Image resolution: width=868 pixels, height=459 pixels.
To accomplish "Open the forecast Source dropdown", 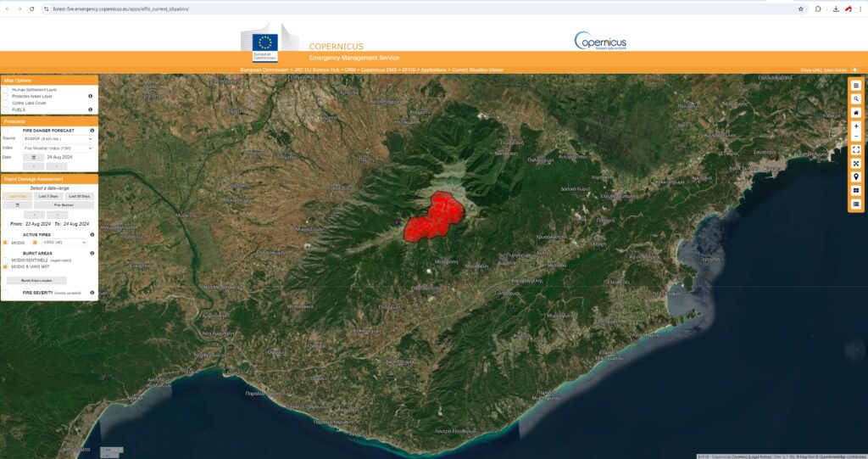I will (58, 138).
